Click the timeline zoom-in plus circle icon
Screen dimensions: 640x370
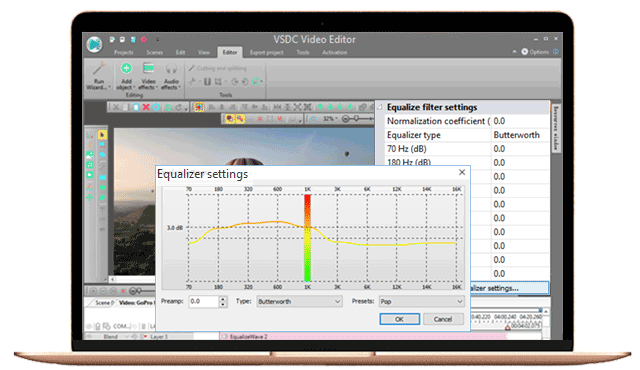pyautogui.click(x=93, y=291)
